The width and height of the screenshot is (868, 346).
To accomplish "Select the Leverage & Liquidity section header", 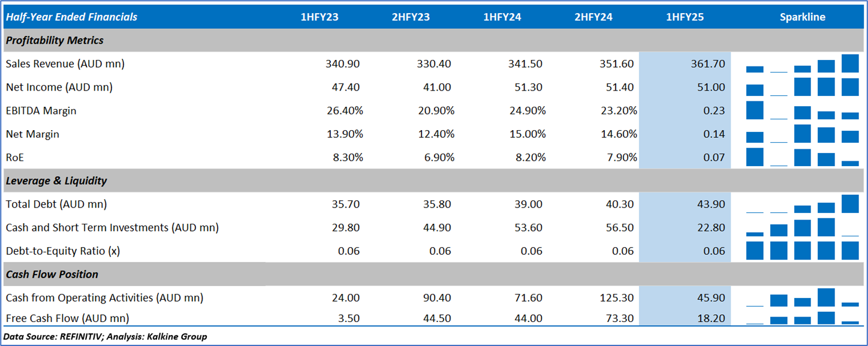I will [x=56, y=180].
